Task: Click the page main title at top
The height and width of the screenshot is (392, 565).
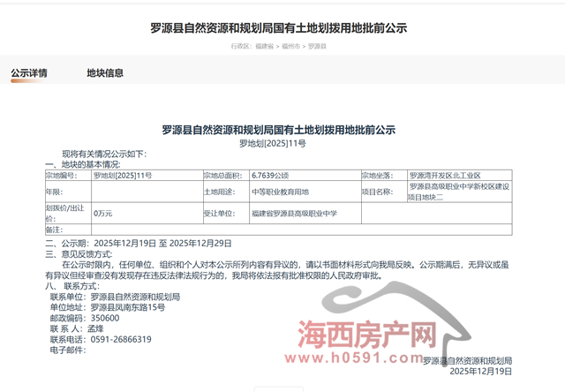Action: pyautogui.click(x=279, y=27)
